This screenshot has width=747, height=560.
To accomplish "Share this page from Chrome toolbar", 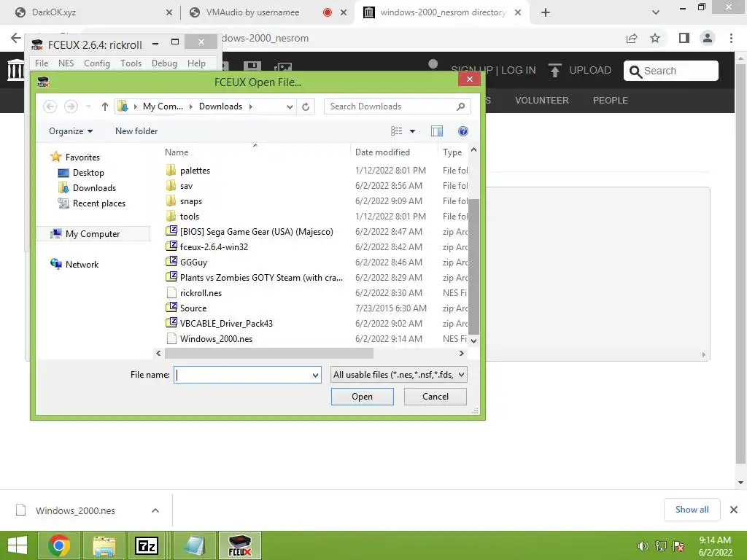I will pyautogui.click(x=632, y=38).
